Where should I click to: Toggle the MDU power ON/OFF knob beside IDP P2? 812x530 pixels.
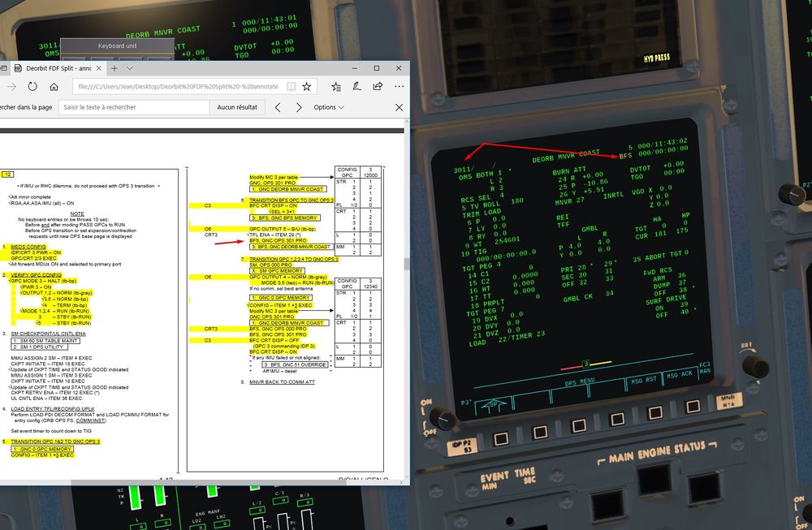click(x=443, y=418)
